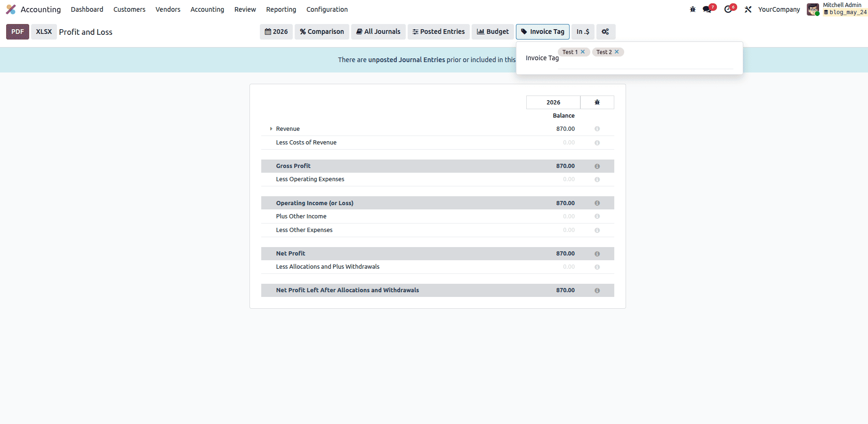
Task: Click the Mitchell Admin user name
Action: coord(842,5)
